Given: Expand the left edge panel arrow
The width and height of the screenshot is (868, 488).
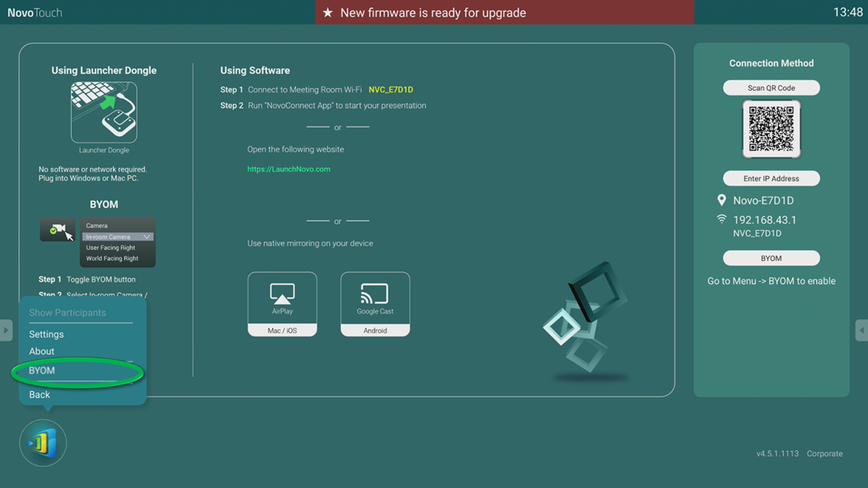Looking at the screenshot, I should 5,330.
